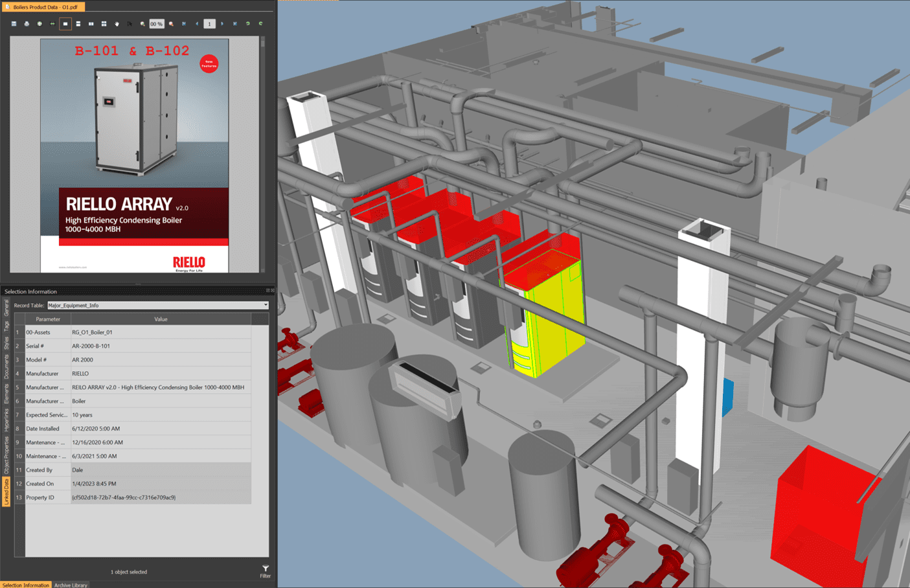
Task: Show the four-page thumbnail grid view
Action: point(104,24)
